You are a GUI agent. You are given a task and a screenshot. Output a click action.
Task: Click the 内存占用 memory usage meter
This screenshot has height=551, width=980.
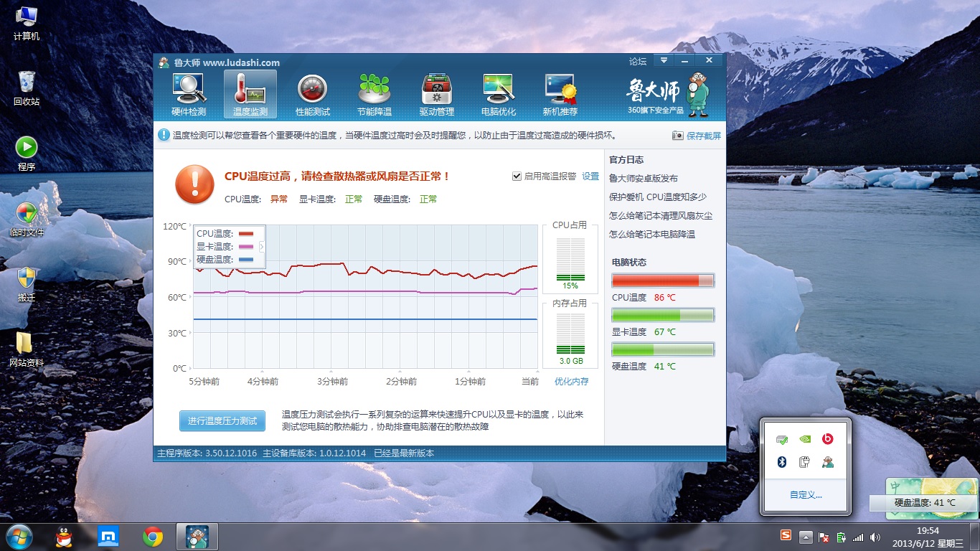coord(570,334)
